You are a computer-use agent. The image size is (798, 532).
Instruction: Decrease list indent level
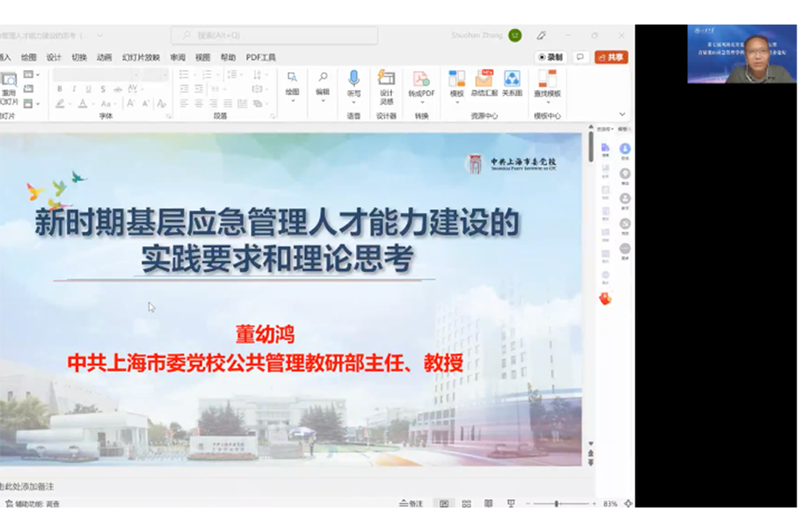(184, 89)
